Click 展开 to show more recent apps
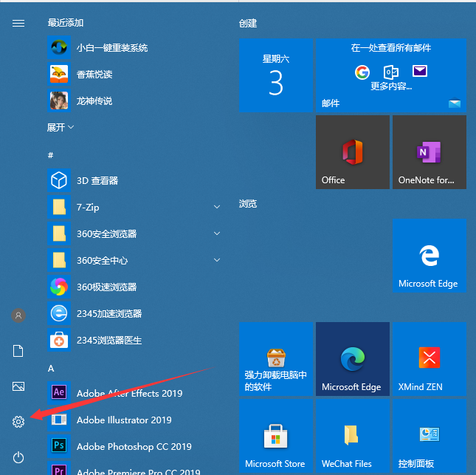This screenshot has width=476, height=475. click(61, 127)
